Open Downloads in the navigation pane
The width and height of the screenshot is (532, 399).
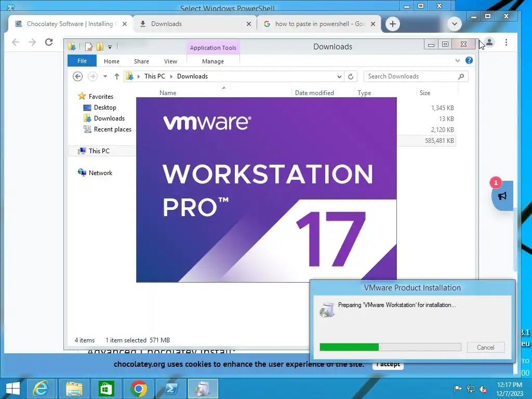click(x=109, y=118)
